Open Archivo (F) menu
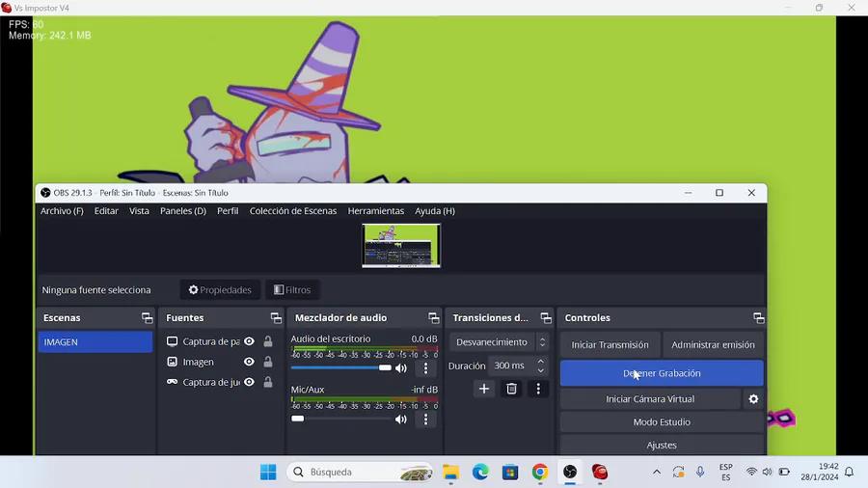Image resolution: width=868 pixels, height=488 pixels. tap(62, 211)
